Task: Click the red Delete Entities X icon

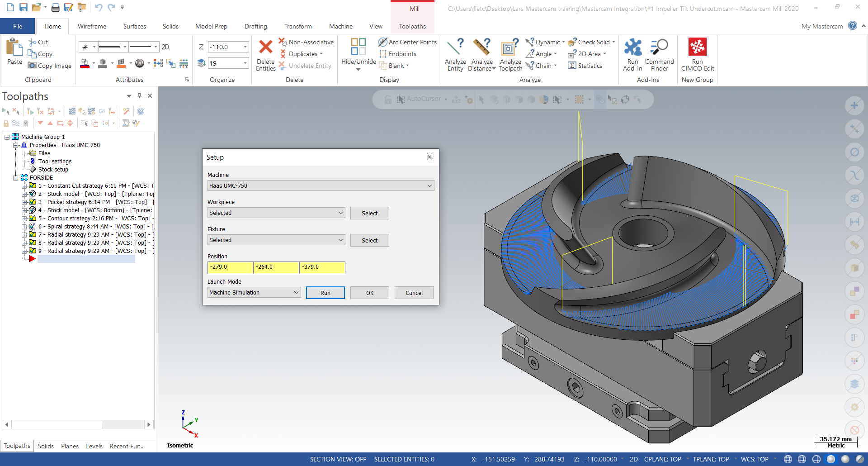Action: tap(265, 47)
